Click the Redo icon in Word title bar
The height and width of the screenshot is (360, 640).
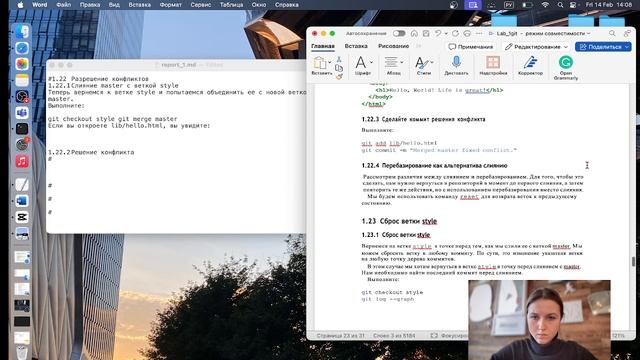[456, 33]
